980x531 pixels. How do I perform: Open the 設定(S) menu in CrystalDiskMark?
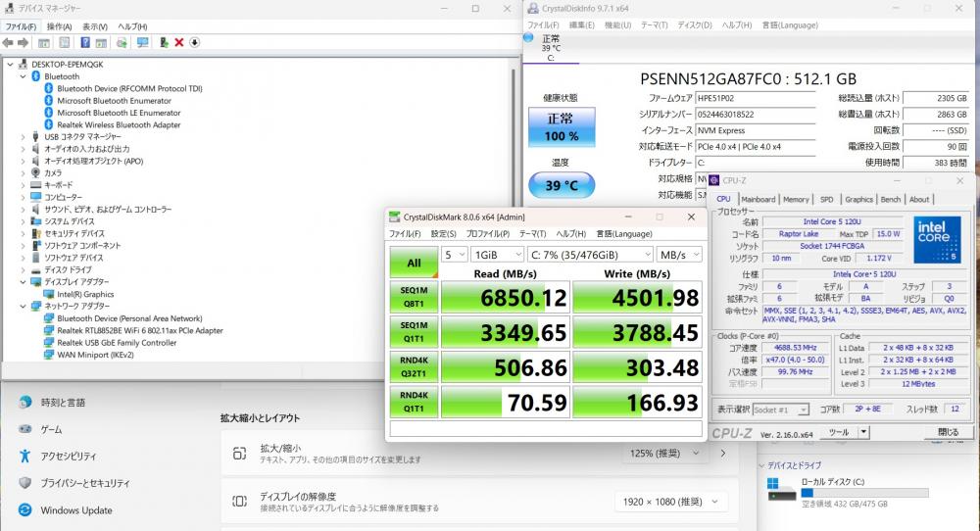[444, 234]
